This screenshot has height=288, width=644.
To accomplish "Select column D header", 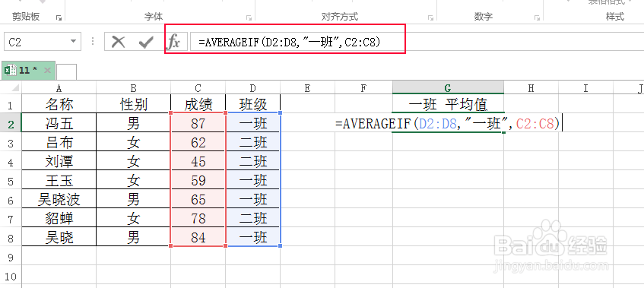I will pyautogui.click(x=253, y=87).
